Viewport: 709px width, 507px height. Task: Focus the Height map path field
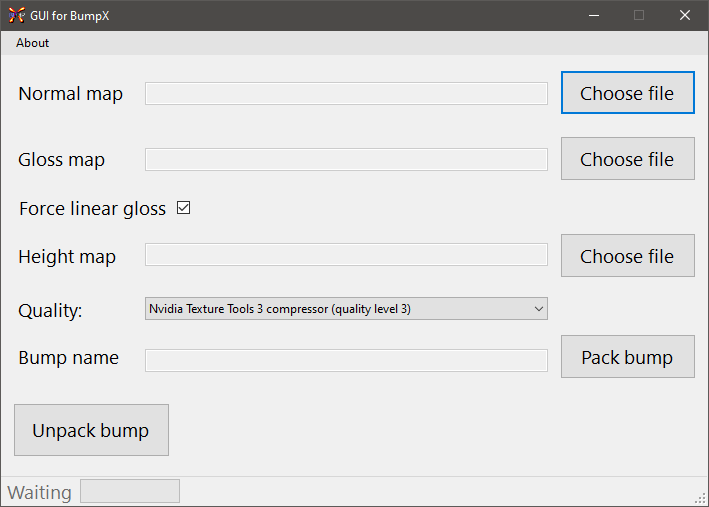coord(346,255)
